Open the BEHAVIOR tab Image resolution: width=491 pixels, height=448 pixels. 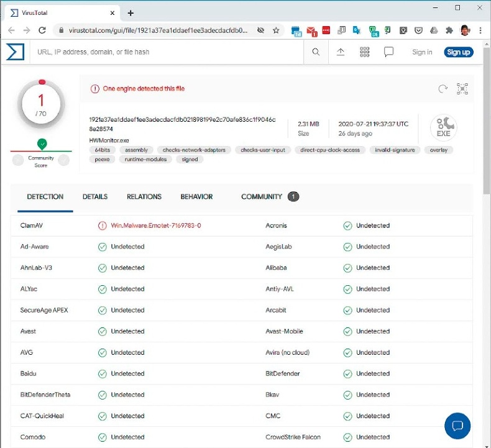pyautogui.click(x=196, y=196)
